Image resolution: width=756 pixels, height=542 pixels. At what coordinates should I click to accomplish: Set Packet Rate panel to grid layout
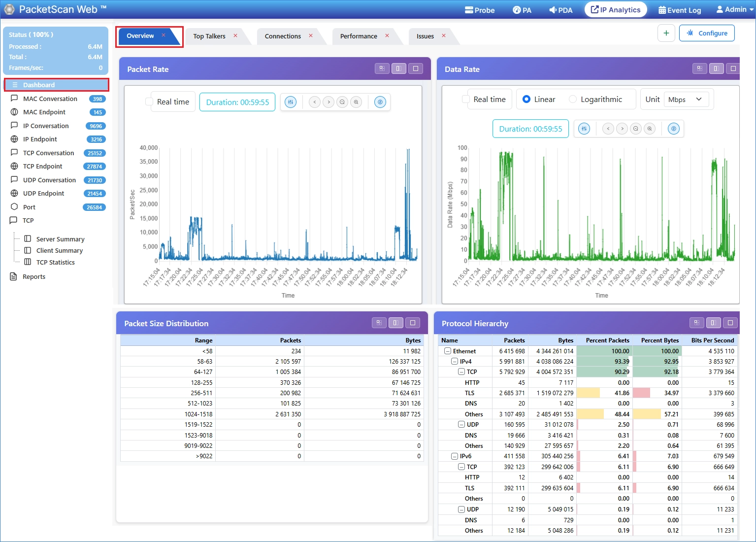[382, 68]
